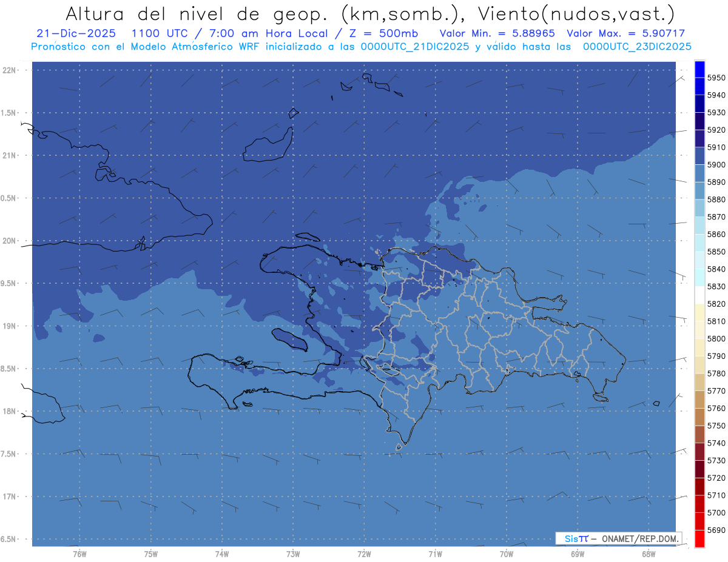The height and width of the screenshot is (562, 728).
Task: Click the '5890' legend value
Action: [x=716, y=182]
